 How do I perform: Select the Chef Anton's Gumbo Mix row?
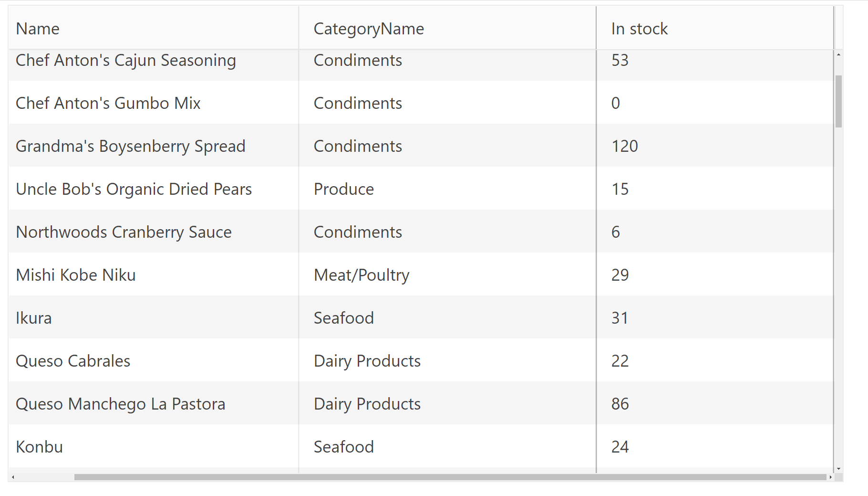pos(108,103)
